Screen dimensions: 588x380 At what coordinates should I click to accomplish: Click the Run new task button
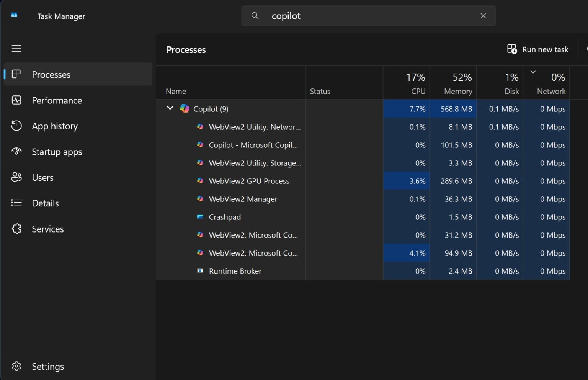[537, 49]
